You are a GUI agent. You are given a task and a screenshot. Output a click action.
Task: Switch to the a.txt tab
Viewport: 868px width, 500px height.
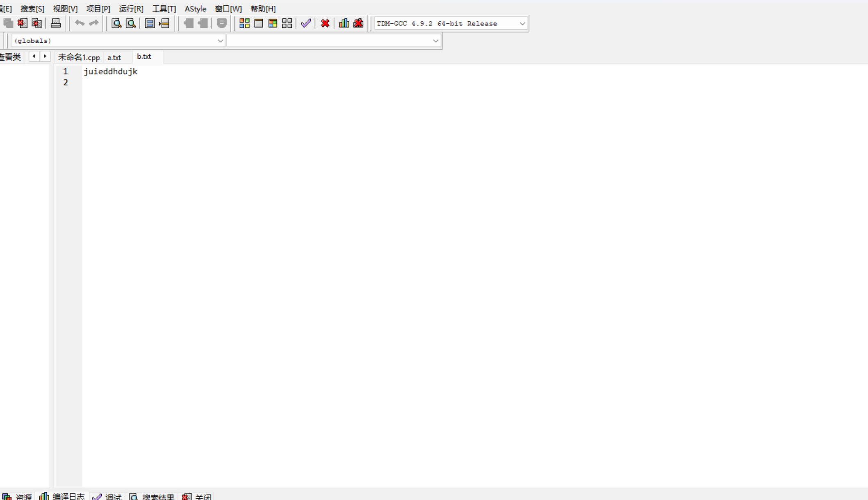(114, 57)
